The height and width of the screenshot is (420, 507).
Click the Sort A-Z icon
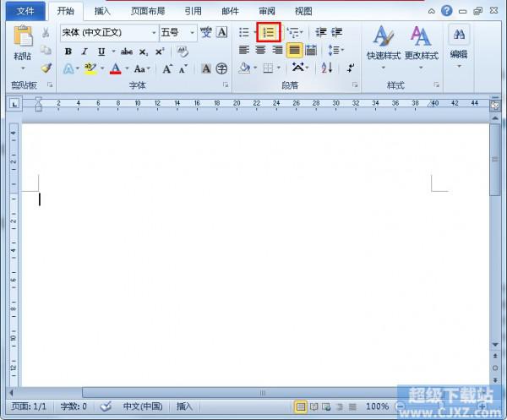327,68
